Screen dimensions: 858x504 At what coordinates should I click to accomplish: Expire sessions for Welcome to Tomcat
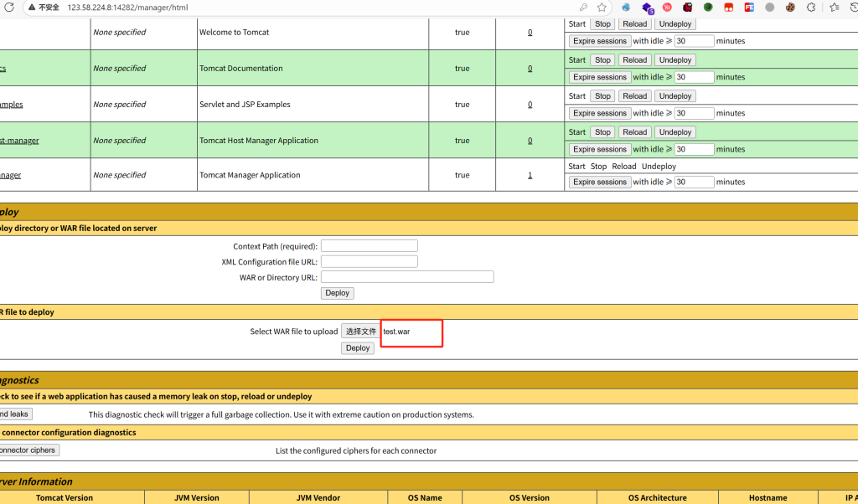pos(600,41)
